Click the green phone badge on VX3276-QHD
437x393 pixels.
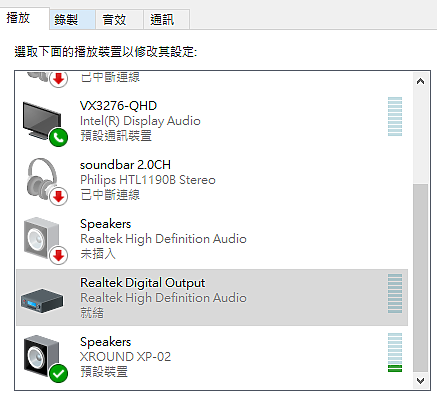59,137
